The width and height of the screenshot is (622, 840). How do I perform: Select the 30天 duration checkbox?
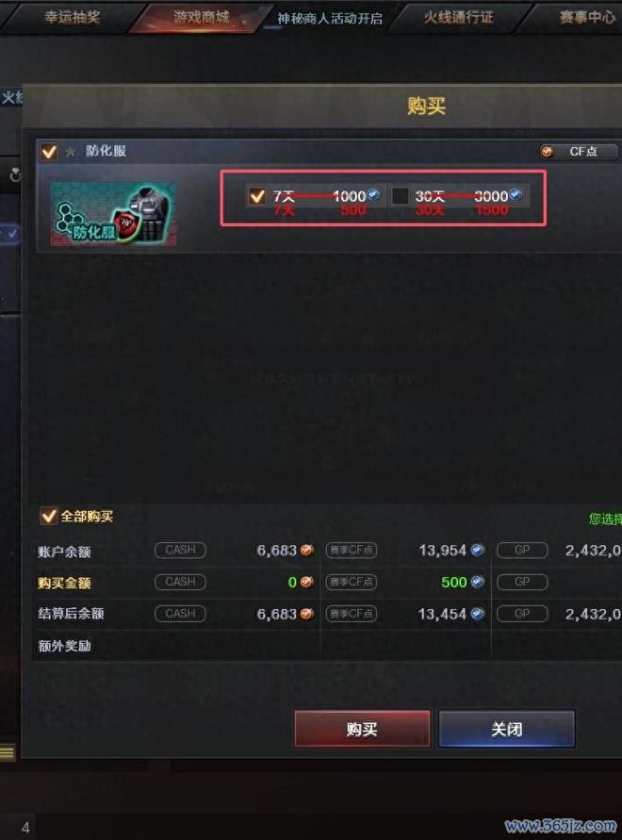(x=400, y=195)
